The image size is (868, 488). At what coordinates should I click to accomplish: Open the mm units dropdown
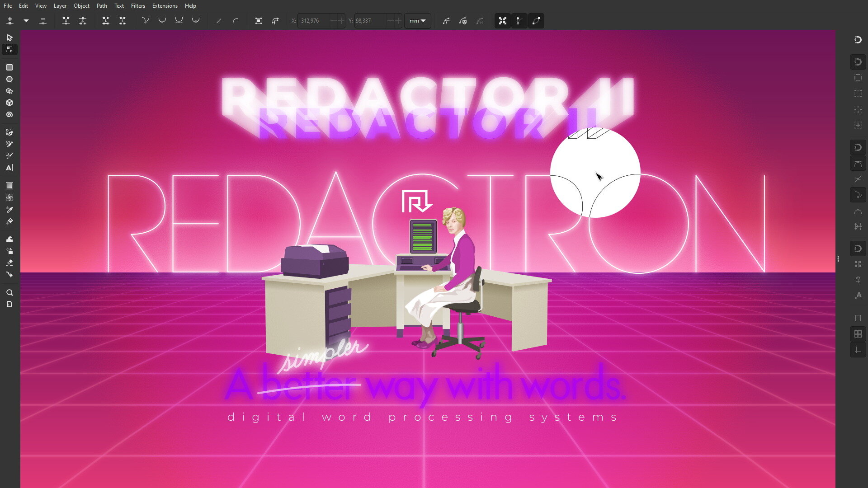[x=417, y=21]
